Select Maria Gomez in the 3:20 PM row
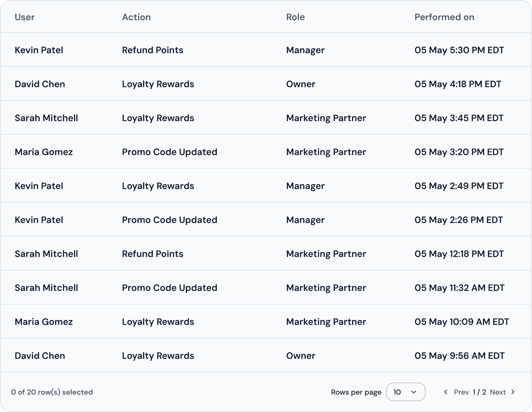This screenshot has height=412, width=532. coord(44,152)
